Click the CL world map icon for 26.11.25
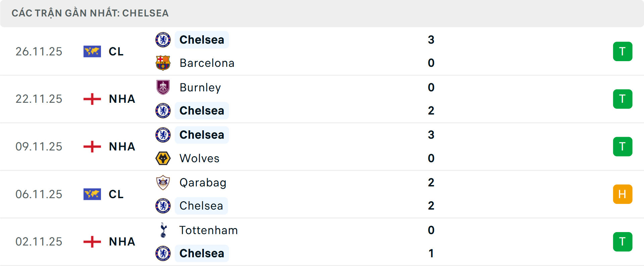The height and width of the screenshot is (266, 644). [92, 51]
